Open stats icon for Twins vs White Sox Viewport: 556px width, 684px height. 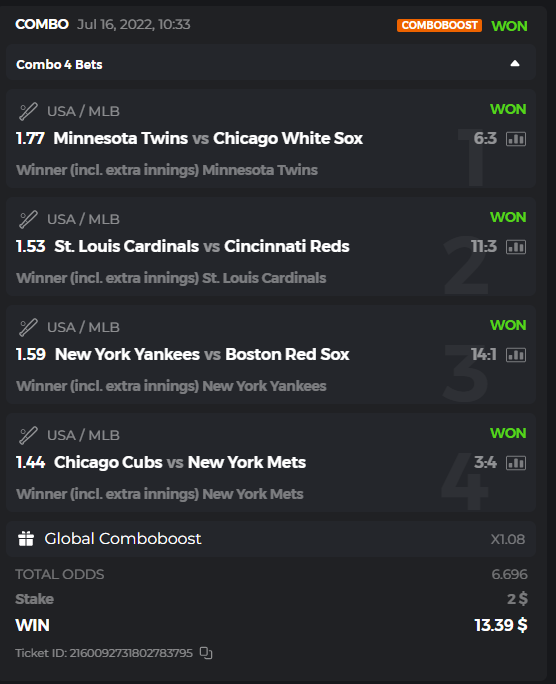[515, 139]
